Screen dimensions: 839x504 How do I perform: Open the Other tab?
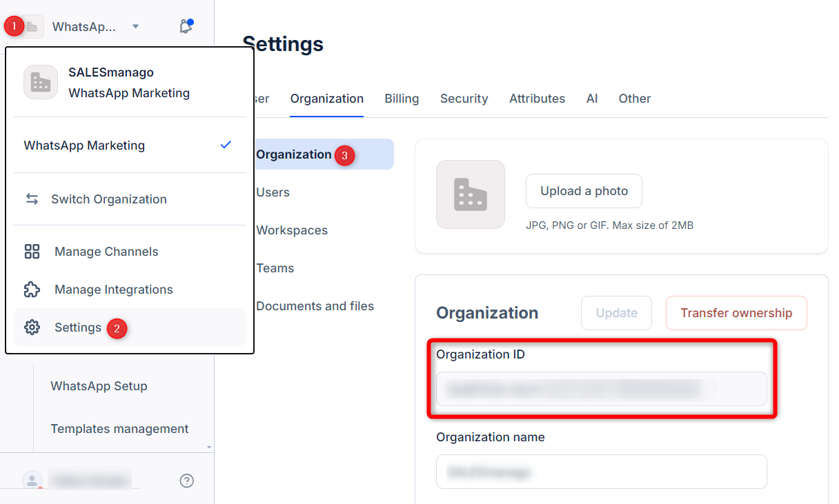(x=635, y=99)
